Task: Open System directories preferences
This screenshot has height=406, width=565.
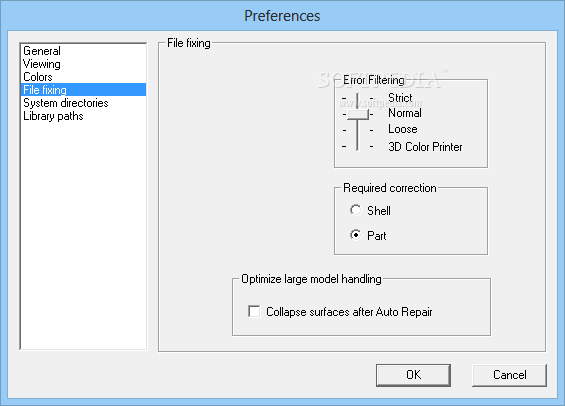Action: tap(66, 103)
